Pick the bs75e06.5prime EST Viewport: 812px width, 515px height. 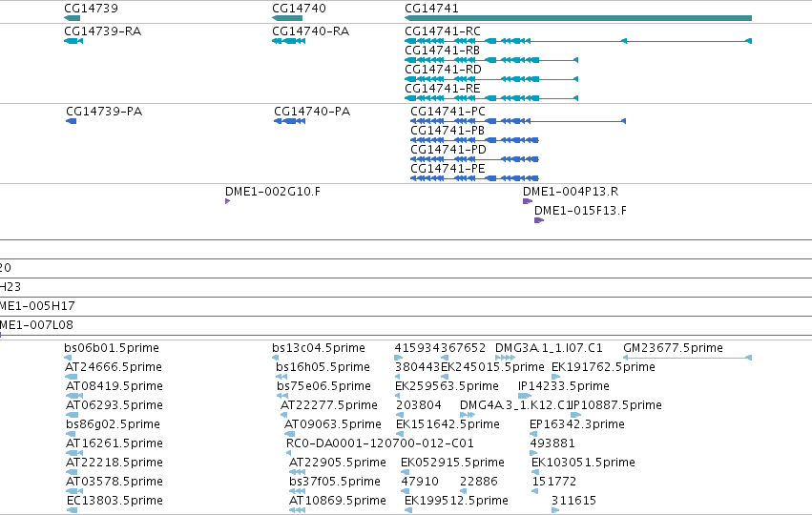point(323,386)
